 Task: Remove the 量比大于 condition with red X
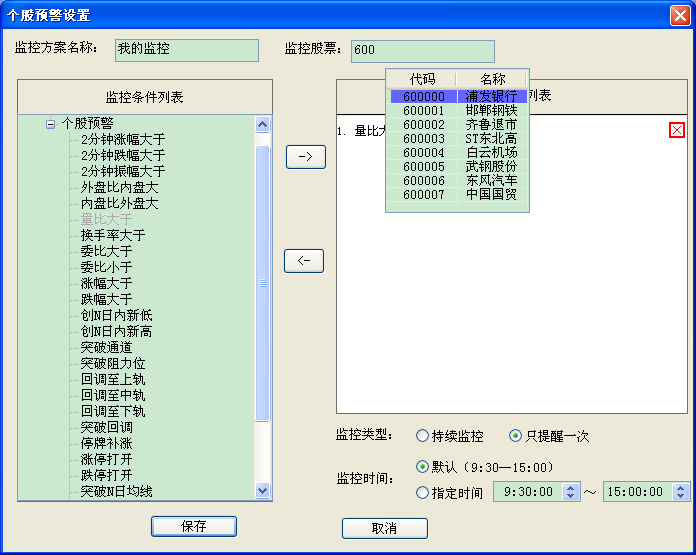pyautogui.click(x=677, y=130)
